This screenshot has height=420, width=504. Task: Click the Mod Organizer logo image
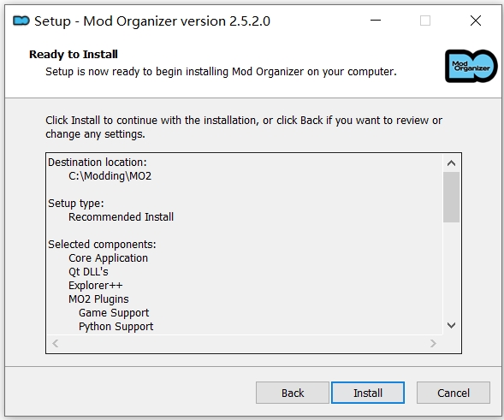[471, 66]
